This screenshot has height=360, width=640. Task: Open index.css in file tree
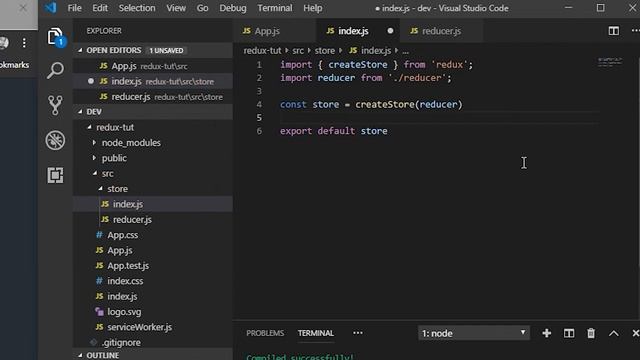[x=153, y=281]
